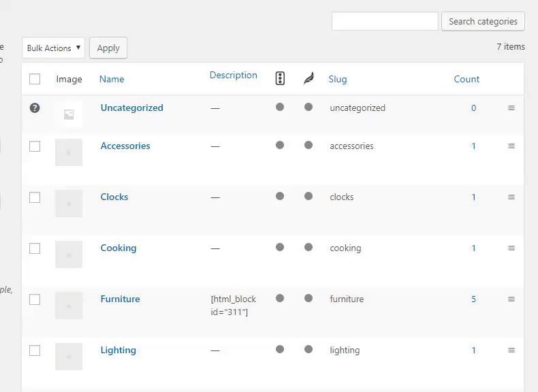538x392 pixels.
Task: Click the readability feather column header icon
Action: click(308, 78)
